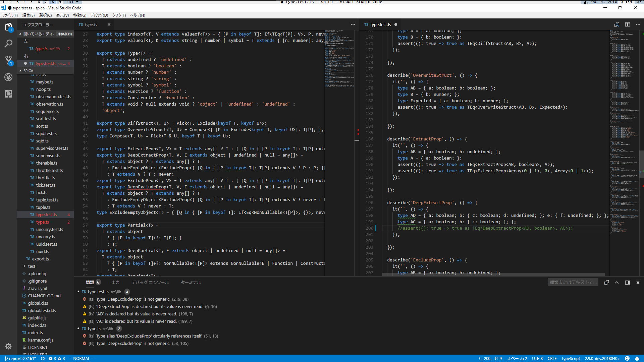The height and width of the screenshot is (362, 644).
Task: Switch to the ターミナル panel tab
Action: click(x=191, y=282)
